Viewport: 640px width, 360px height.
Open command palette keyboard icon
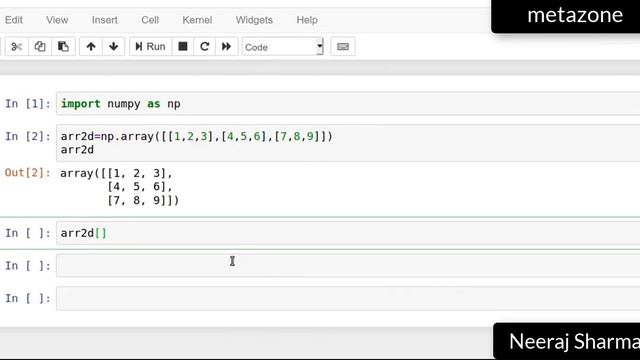pyautogui.click(x=343, y=47)
